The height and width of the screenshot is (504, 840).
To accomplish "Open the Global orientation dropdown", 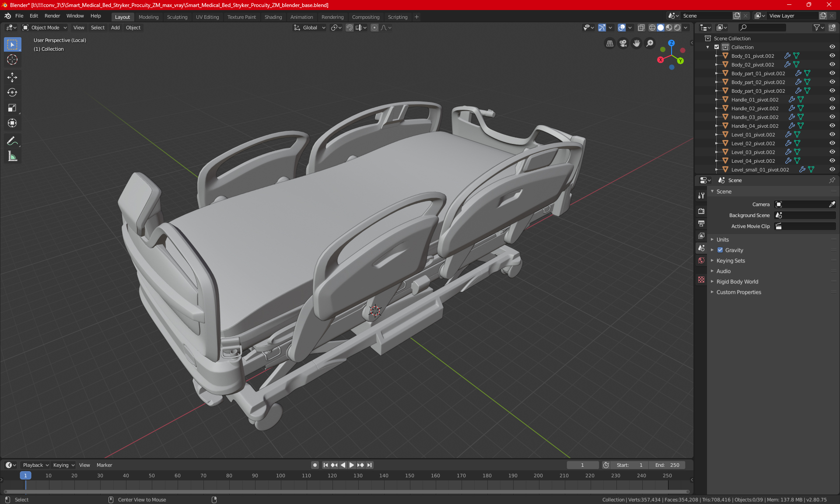I will tap(309, 28).
